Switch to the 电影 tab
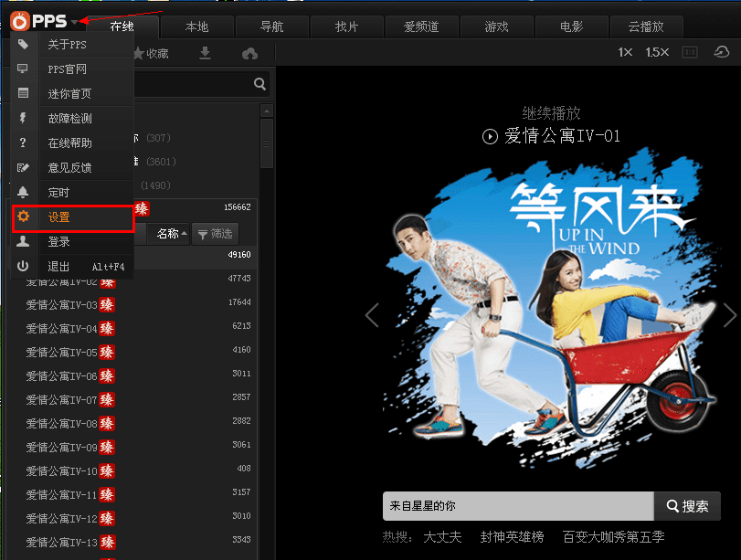 pyautogui.click(x=571, y=26)
